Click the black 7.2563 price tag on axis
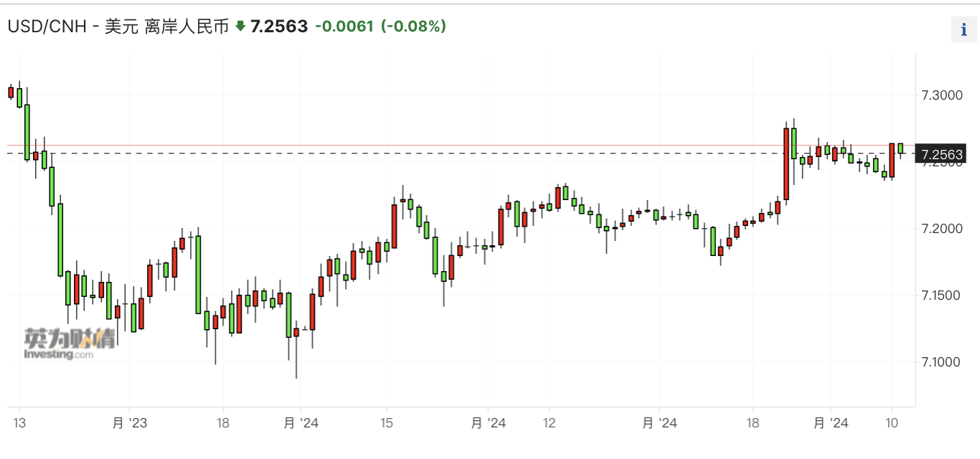The height and width of the screenshot is (459, 980). (943, 154)
